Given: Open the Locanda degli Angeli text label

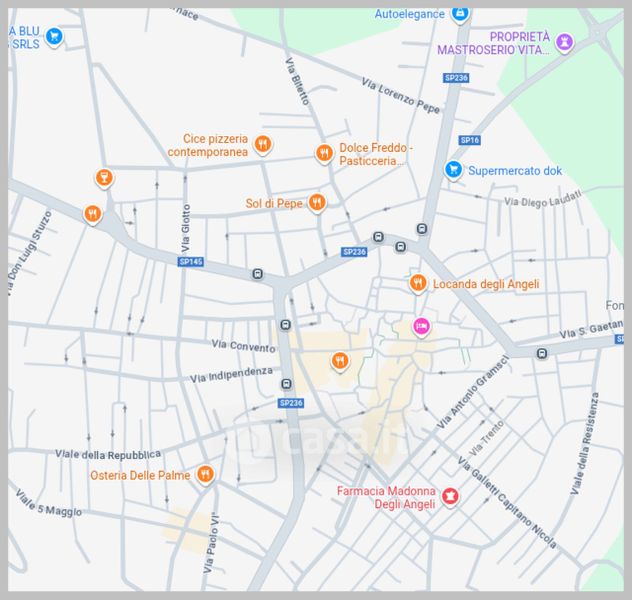Looking at the screenshot, I should 485,285.
